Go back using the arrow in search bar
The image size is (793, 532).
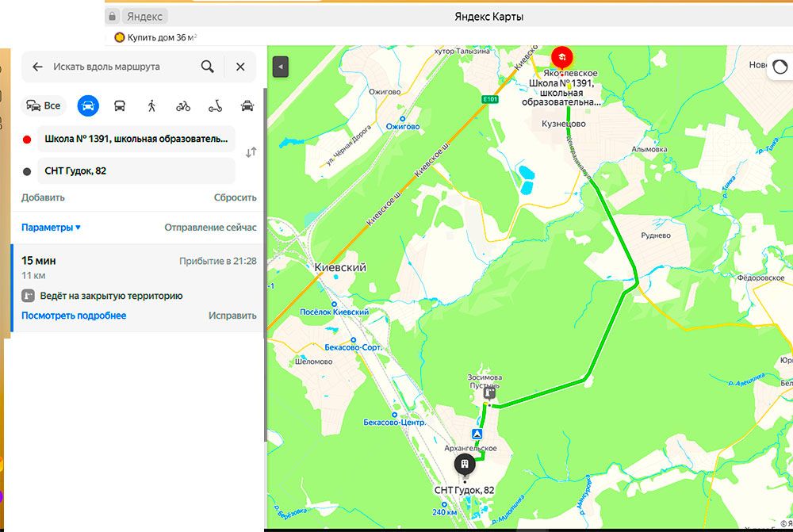[x=37, y=67]
